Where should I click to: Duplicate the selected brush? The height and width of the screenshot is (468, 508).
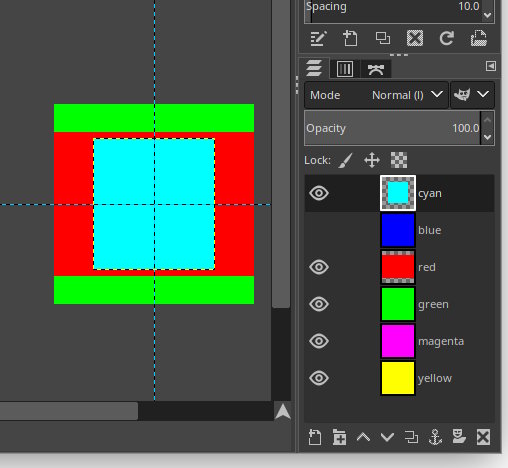[383, 38]
